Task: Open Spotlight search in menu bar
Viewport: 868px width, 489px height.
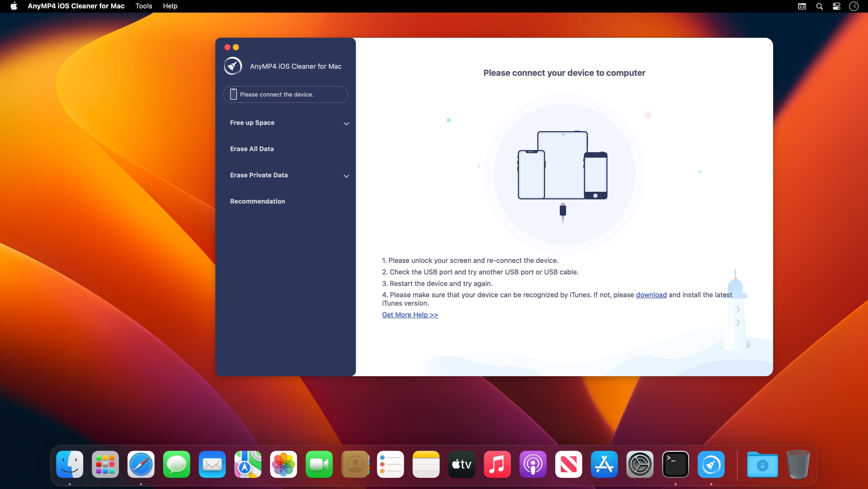Action: pos(820,6)
